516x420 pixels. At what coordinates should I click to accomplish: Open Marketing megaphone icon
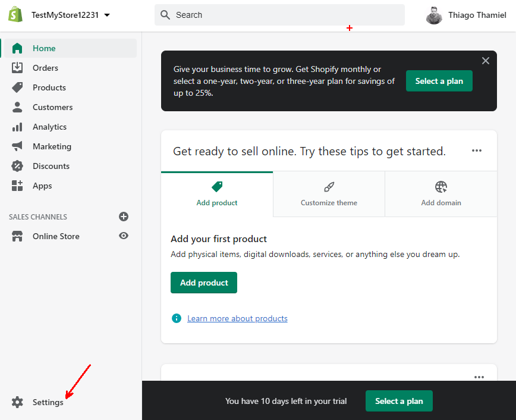point(17,146)
